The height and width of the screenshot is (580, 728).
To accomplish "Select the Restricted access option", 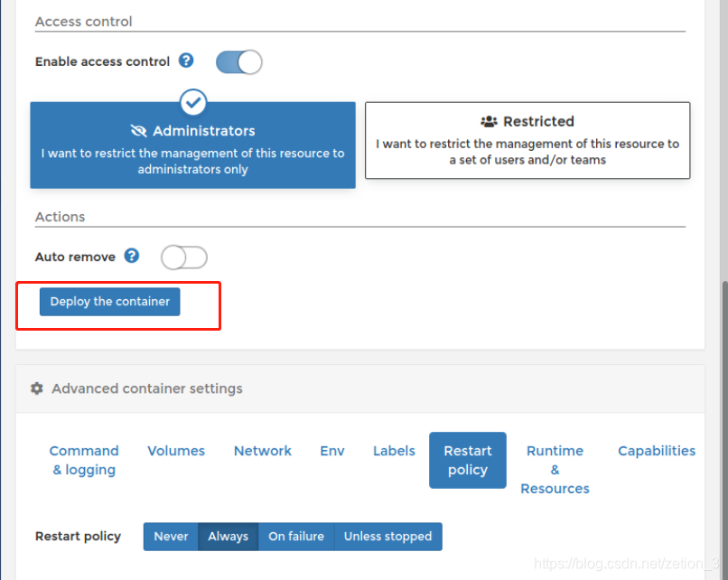I will click(527, 140).
